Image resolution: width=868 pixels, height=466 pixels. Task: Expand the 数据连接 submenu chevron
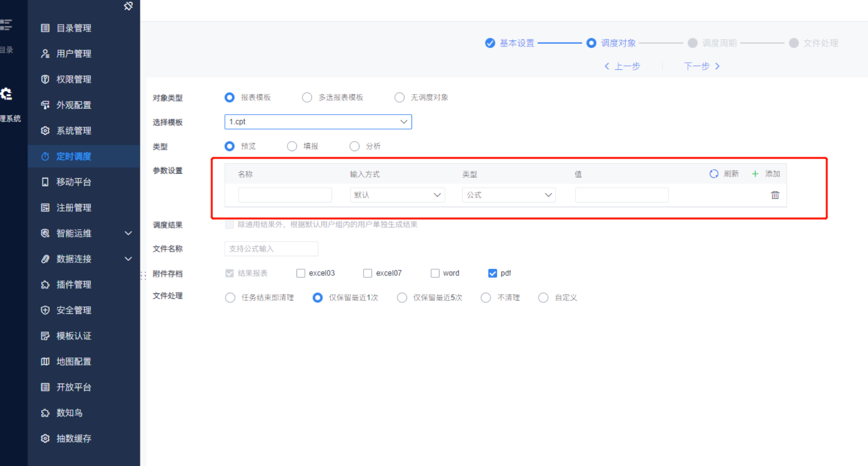pyautogui.click(x=128, y=259)
